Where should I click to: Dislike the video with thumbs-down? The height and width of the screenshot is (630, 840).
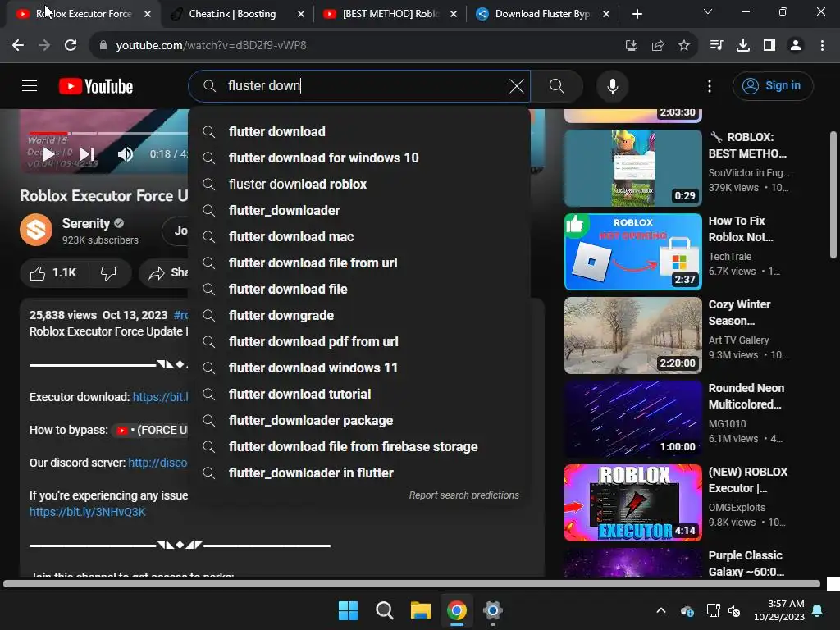click(109, 272)
